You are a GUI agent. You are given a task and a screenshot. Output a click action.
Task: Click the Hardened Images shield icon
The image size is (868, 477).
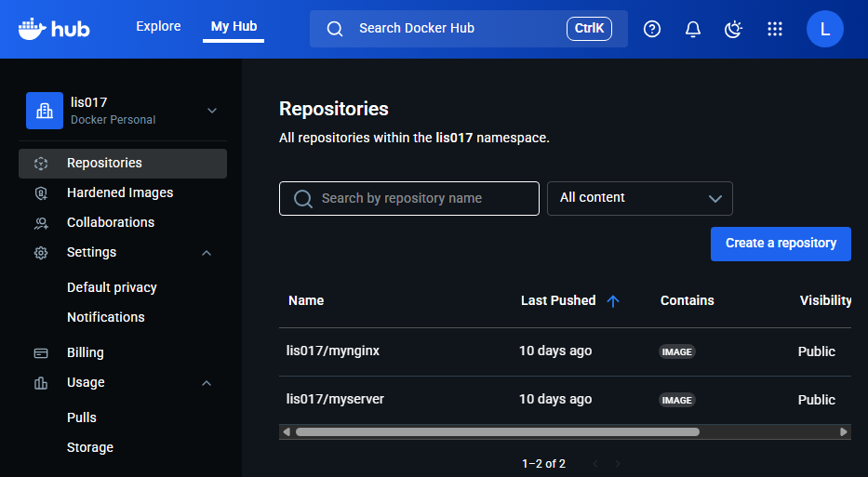[41, 193]
